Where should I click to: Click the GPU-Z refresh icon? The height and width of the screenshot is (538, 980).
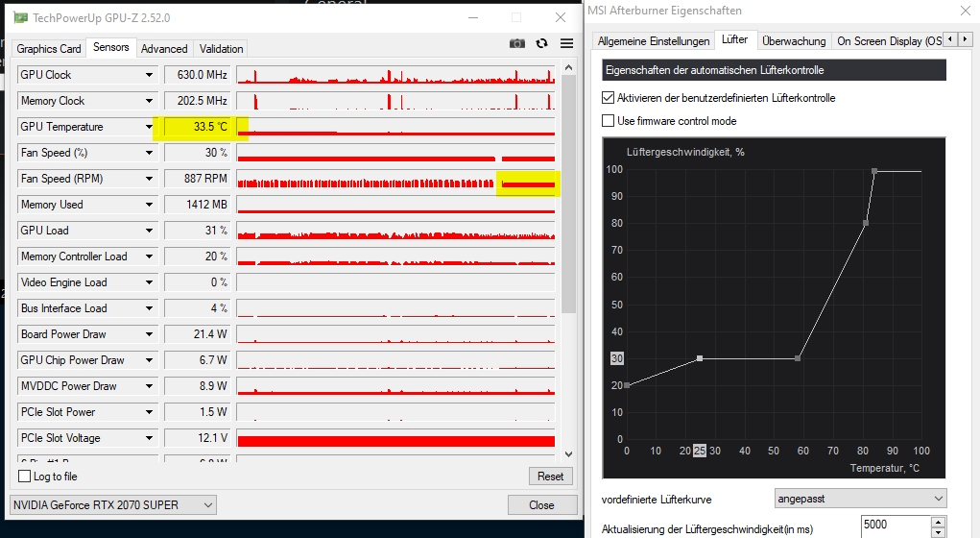coord(542,43)
